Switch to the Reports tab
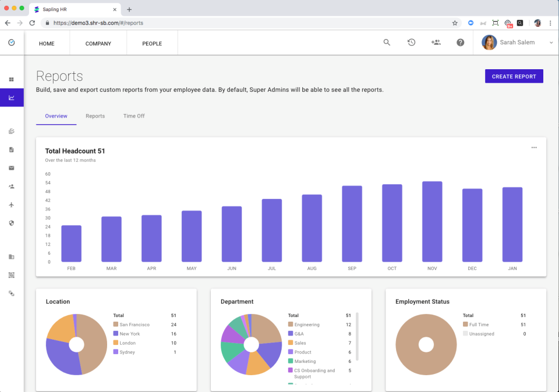This screenshot has height=392, width=559. pyautogui.click(x=95, y=116)
